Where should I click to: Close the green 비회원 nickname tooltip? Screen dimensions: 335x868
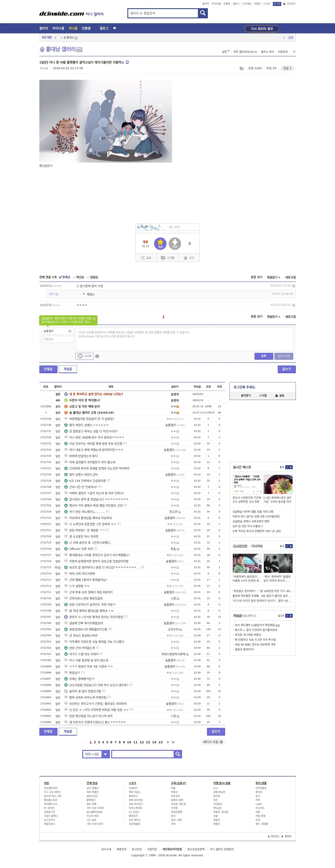[x=94, y=319]
